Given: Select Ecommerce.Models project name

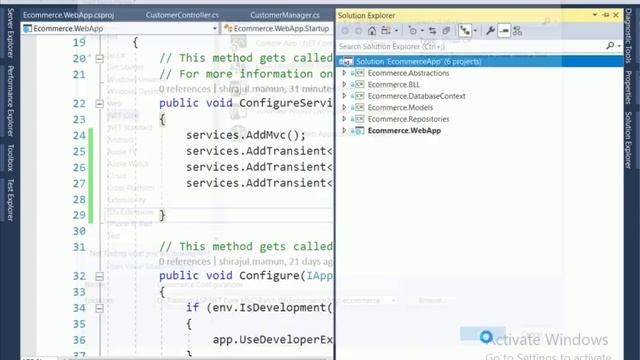Looking at the screenshot, I should [x=400, y=107].
